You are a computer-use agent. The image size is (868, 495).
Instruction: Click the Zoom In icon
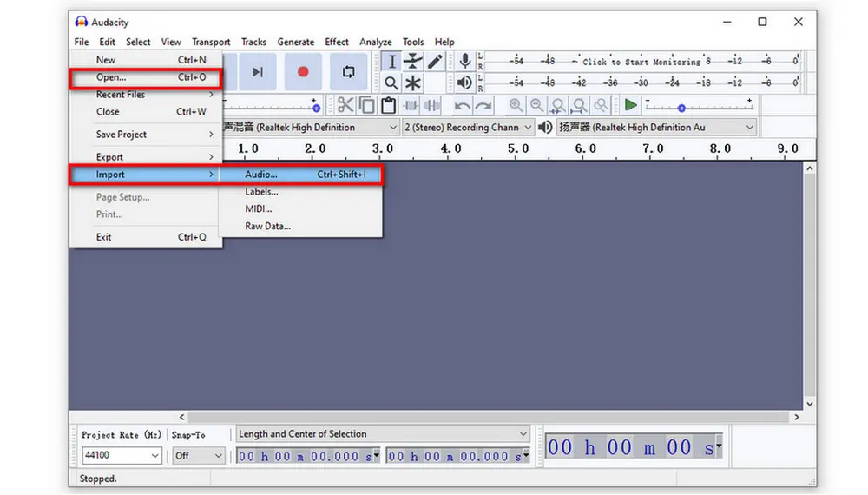pyautogui.click(x=516, y=105)
